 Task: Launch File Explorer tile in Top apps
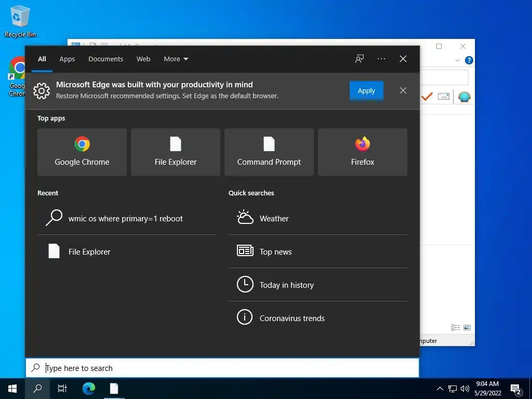click(x=176, y=152)
